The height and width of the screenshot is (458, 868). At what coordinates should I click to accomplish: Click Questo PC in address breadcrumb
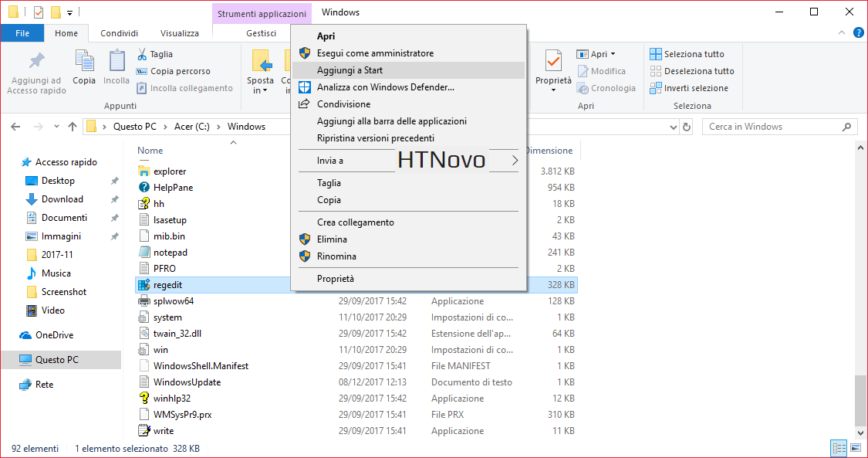click(134, 126)
